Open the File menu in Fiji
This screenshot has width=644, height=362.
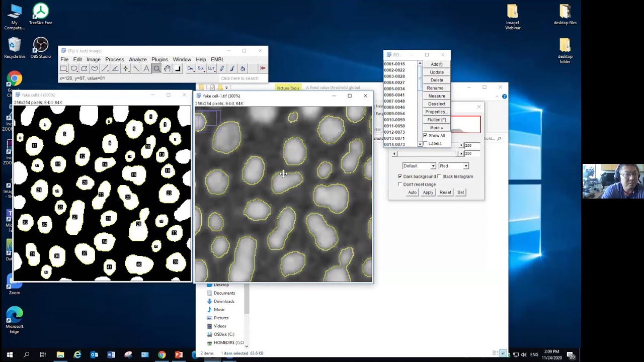64,59
